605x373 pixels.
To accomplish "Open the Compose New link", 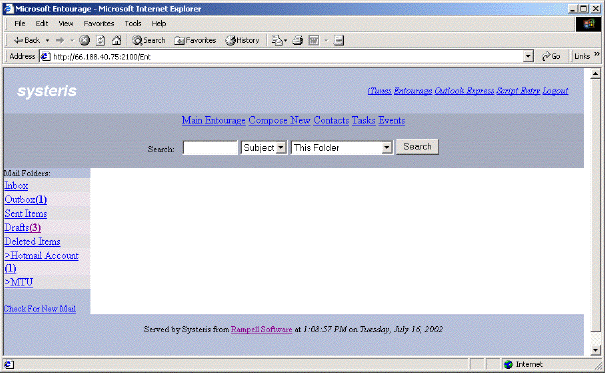I will tap(279, 120).
